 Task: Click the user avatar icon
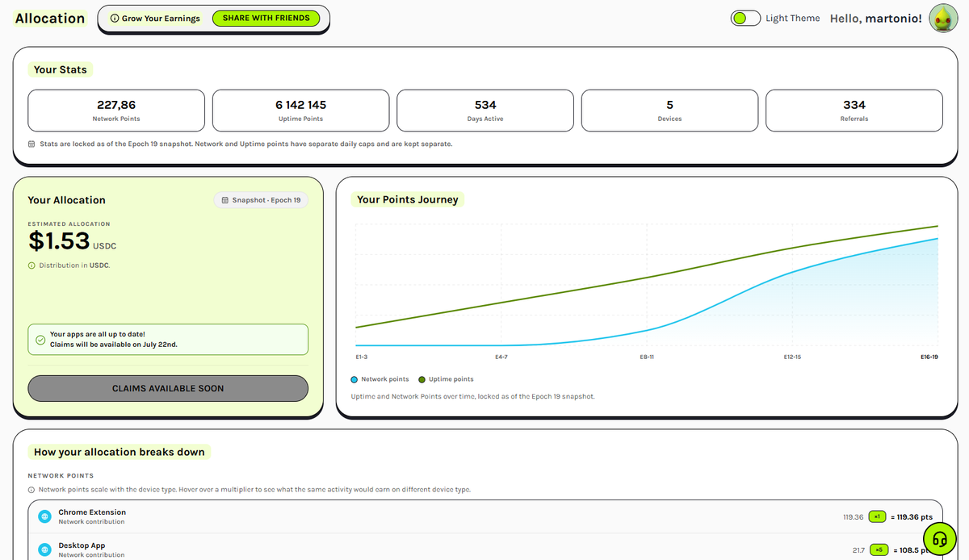coord(943,18)
